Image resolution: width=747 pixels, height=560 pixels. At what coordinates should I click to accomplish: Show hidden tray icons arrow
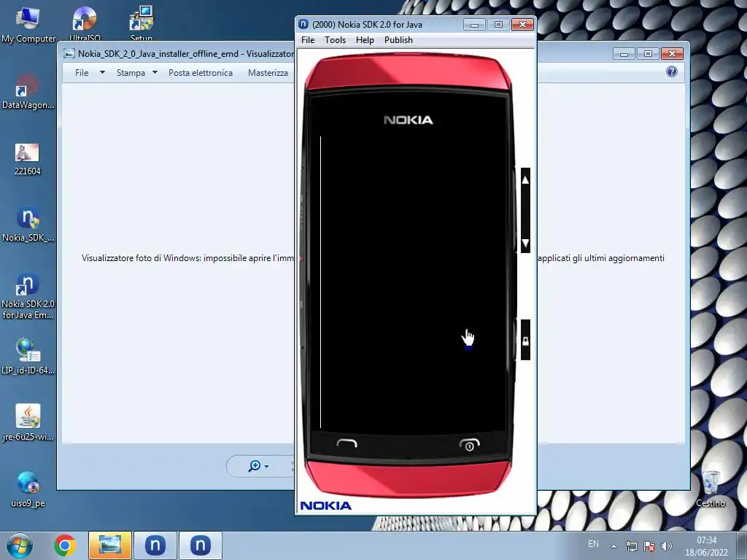614,546
